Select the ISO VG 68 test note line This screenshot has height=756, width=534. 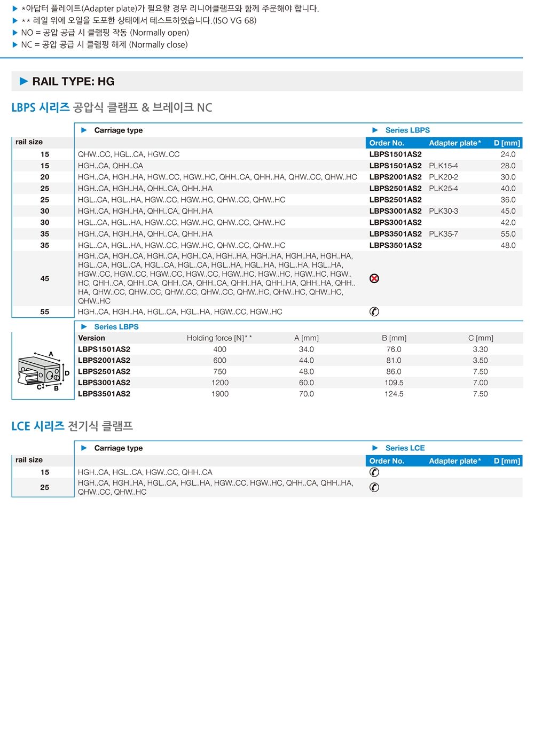(139, 20)
